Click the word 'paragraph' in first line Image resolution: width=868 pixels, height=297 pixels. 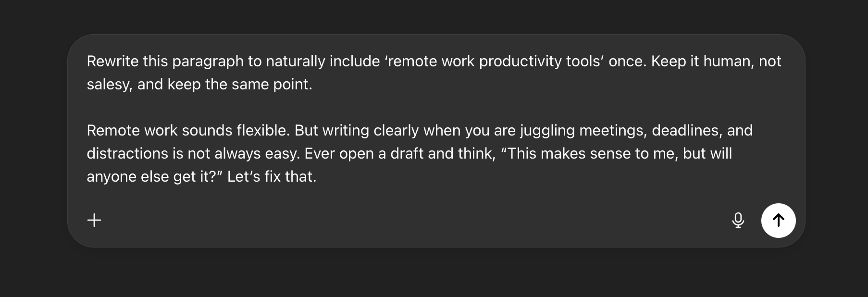click(208, 62)
